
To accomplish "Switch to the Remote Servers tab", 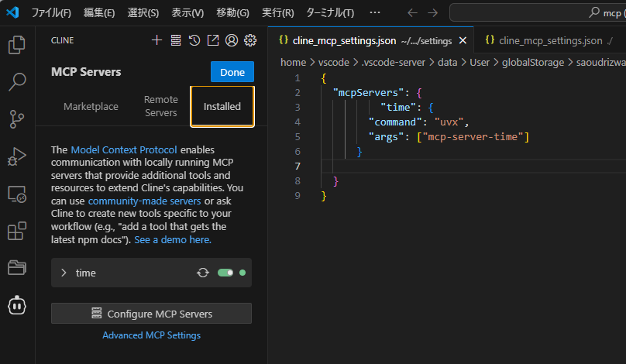I will 161,106.
